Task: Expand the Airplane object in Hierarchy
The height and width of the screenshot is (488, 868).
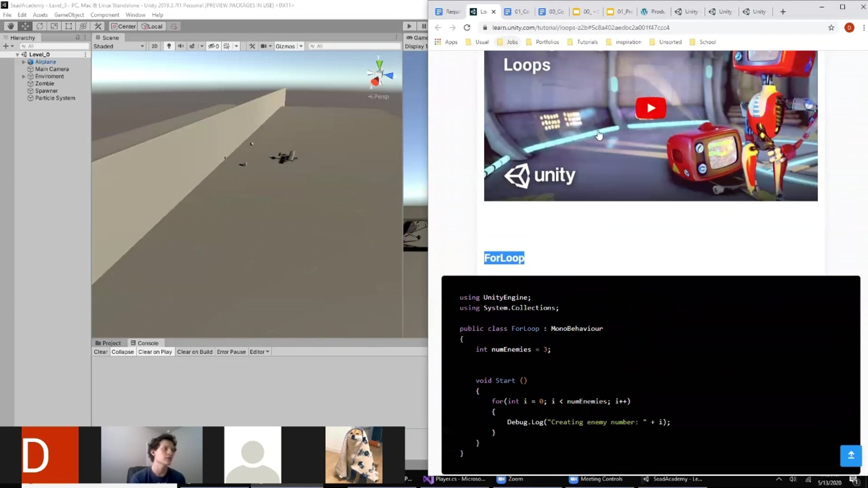Action: pyautogui.click(x=24, y=62)
